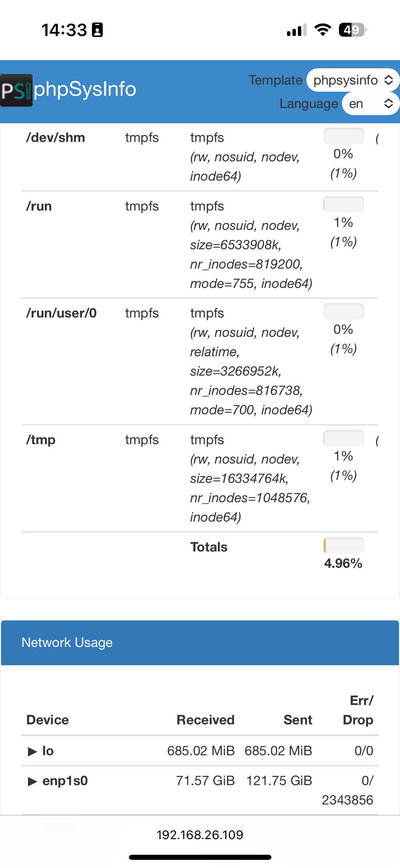The width and height of the screenshot is (400, 868).
Task: Tap the Wi-Fi status icon
Action: coord(323,30)
